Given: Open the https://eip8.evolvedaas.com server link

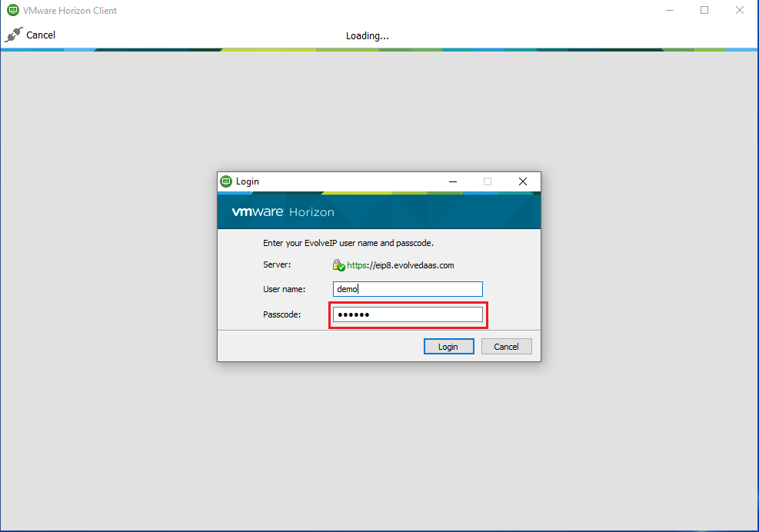Looking at the screenshot, I should pyautogui.click(x=401, y=265).
